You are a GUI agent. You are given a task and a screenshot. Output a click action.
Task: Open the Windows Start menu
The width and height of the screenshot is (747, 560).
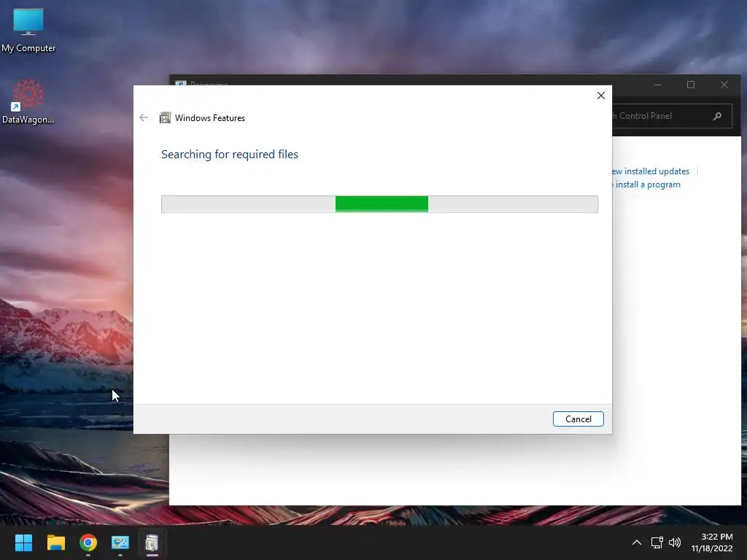click(x=23, y=542)
